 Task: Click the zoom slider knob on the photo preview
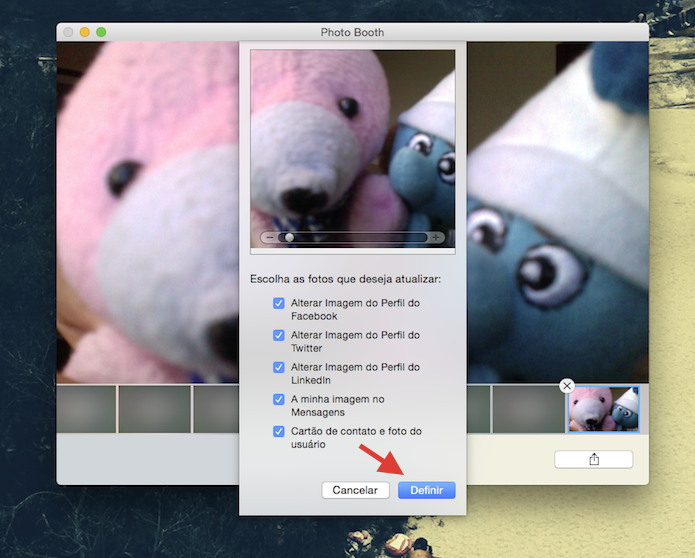[289, 238]
